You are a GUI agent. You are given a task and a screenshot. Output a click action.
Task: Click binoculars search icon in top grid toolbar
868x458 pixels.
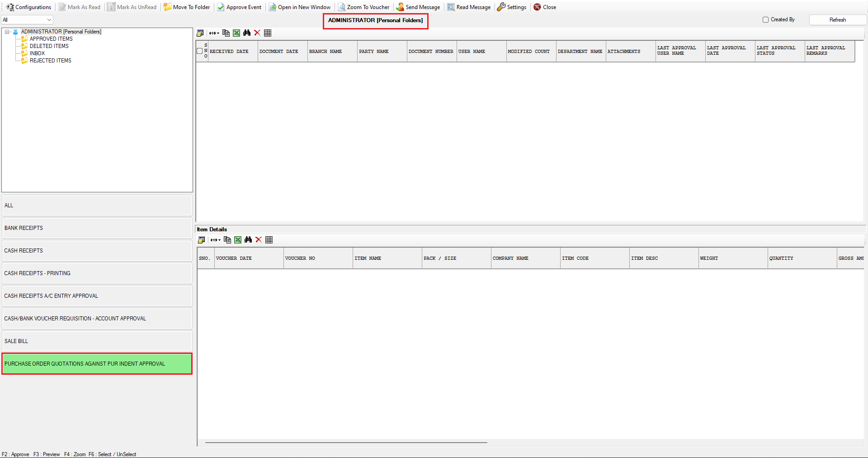point(247,33)
